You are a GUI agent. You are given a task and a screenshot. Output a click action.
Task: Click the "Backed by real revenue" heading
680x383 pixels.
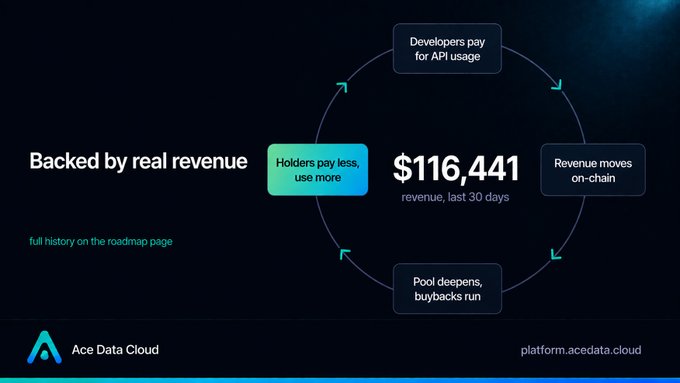[138, 161]
